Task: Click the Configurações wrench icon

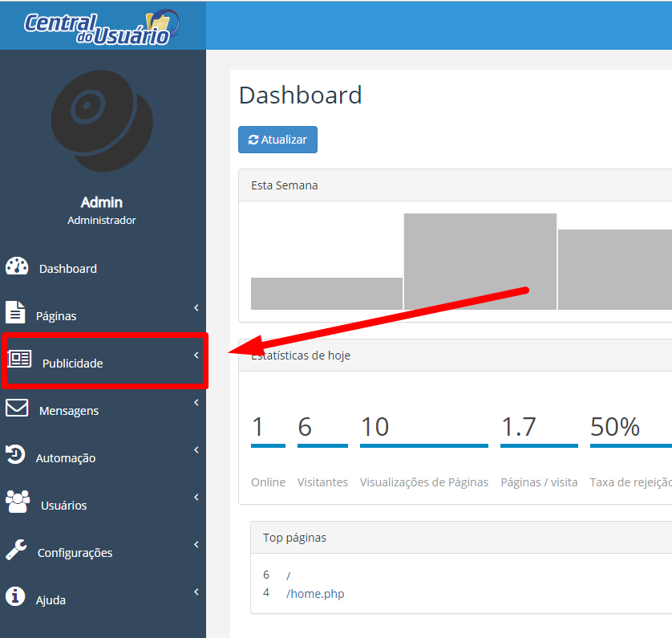Action: [16, 550]
